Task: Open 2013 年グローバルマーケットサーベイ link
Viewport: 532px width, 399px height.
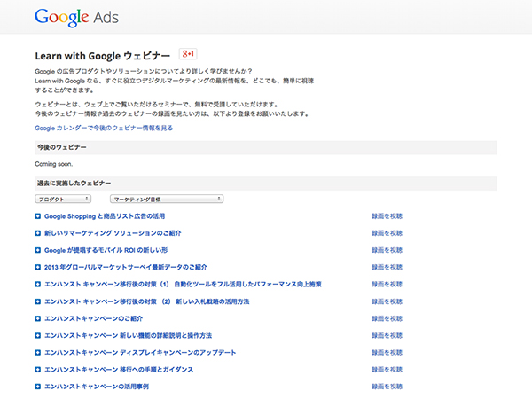Action: (x=126, y=267)
